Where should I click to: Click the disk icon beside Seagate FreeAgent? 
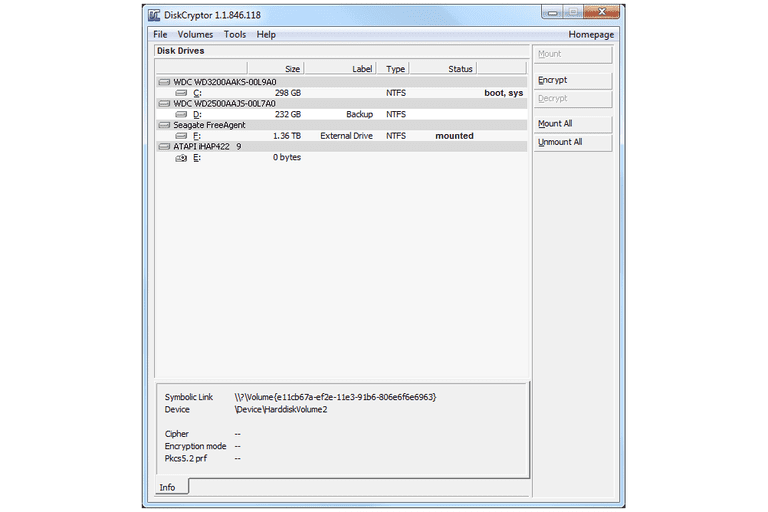click(165, 125)
